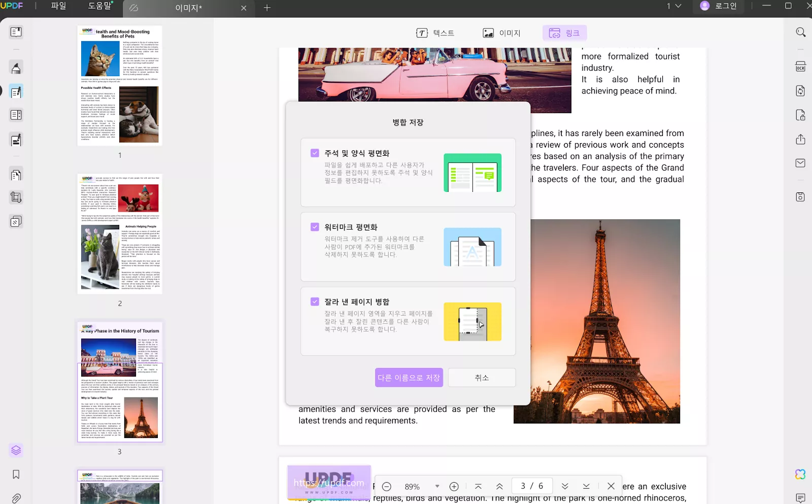
Task: Uncheck 주석 및 양식 평면화 checkbox
Action: click(x=315, y=153)
